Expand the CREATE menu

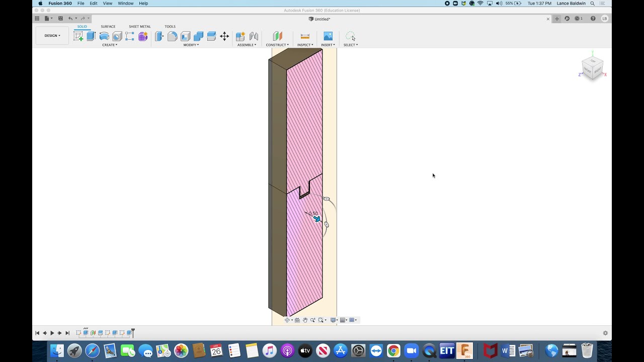click(x=110, y=45)
